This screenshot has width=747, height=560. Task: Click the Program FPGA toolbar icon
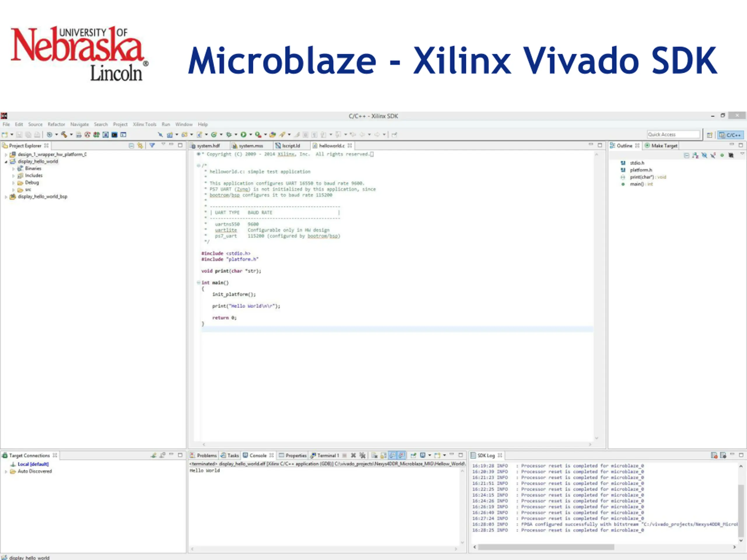point(97,135)
